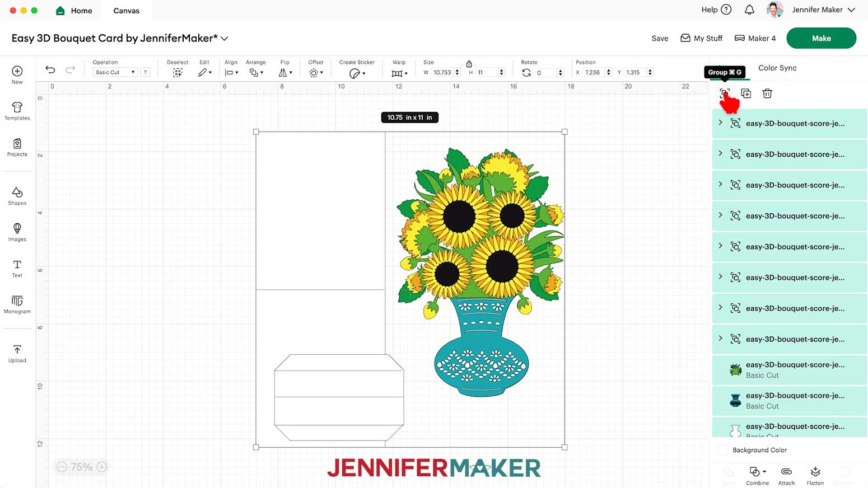Zoom in with the plus button
Screen dimensions: 868x488
click(102, 467)
